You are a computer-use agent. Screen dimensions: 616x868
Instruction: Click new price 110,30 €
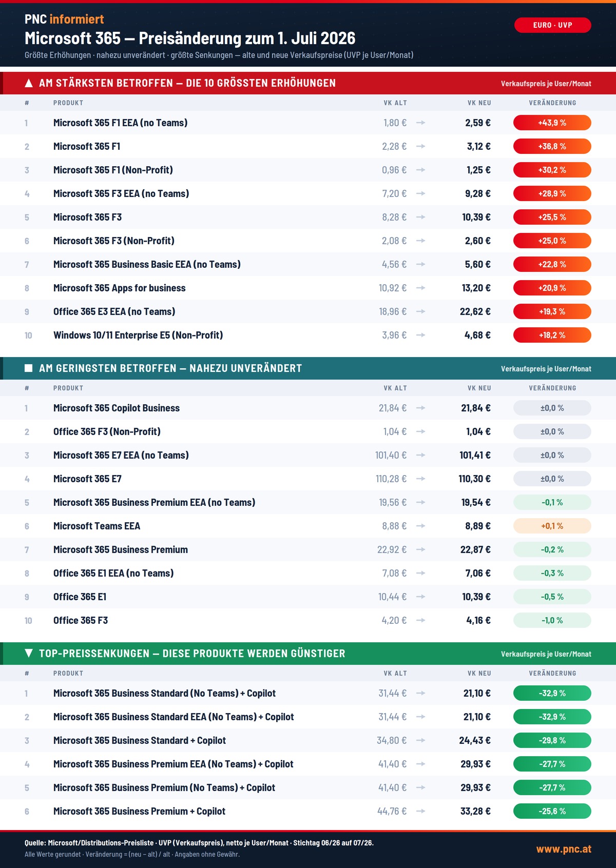[x=475, y=479]
